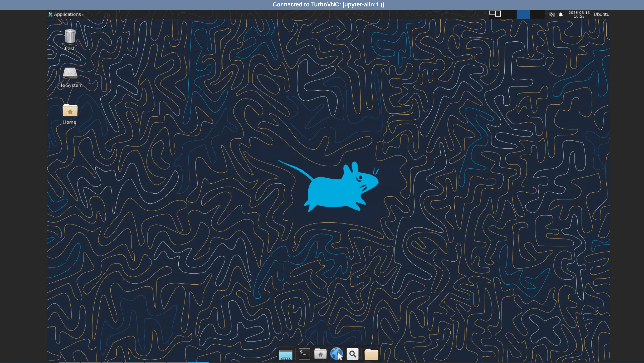This screenshot has width=644, height=363.
Task: Open the Trash desktop icon
Action: [70, 37]
